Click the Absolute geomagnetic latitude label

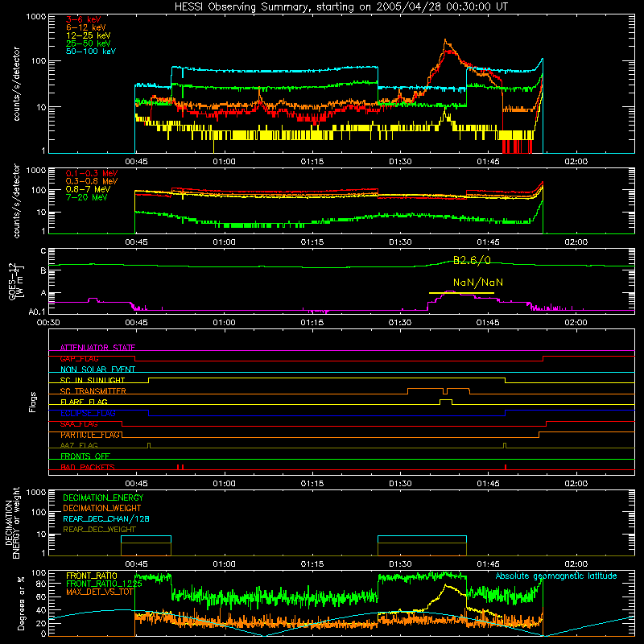pyautogui.click(x=556, y=576)
